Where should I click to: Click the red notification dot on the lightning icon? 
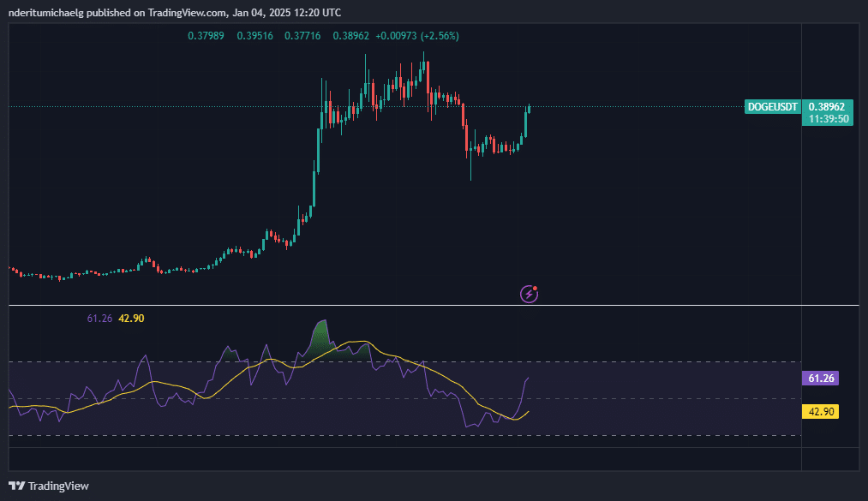point(535,287)
